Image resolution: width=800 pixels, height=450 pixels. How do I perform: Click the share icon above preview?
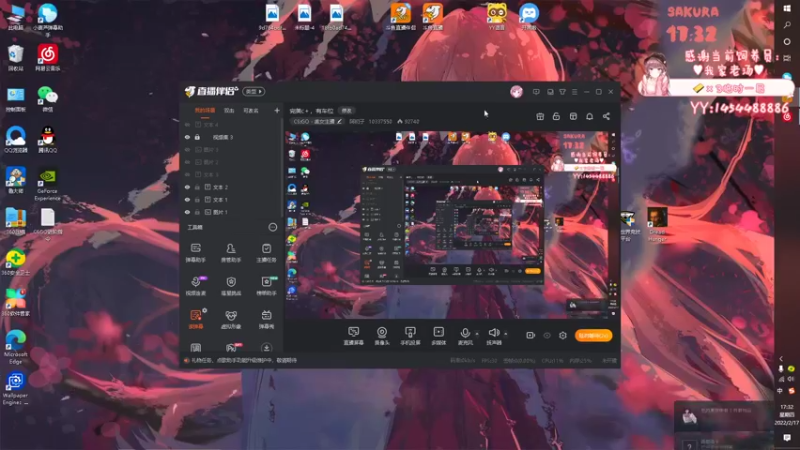[606, 116]
